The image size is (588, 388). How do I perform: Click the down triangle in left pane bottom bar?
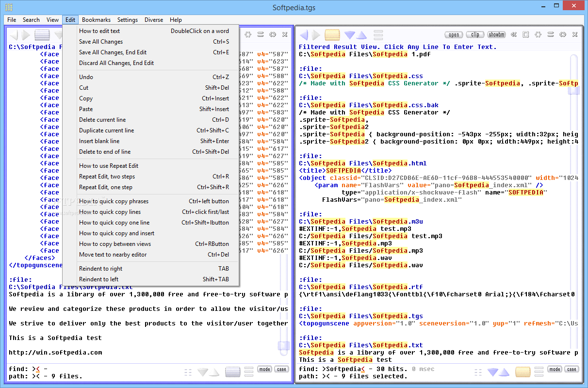(x=203, y=372)
